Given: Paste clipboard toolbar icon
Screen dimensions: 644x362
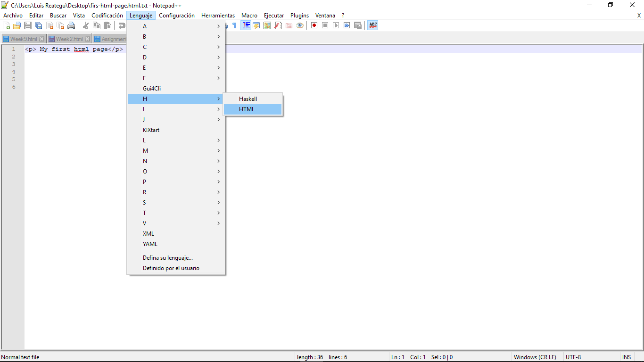Looking at the screenshot, I should [x=107, y=25].
